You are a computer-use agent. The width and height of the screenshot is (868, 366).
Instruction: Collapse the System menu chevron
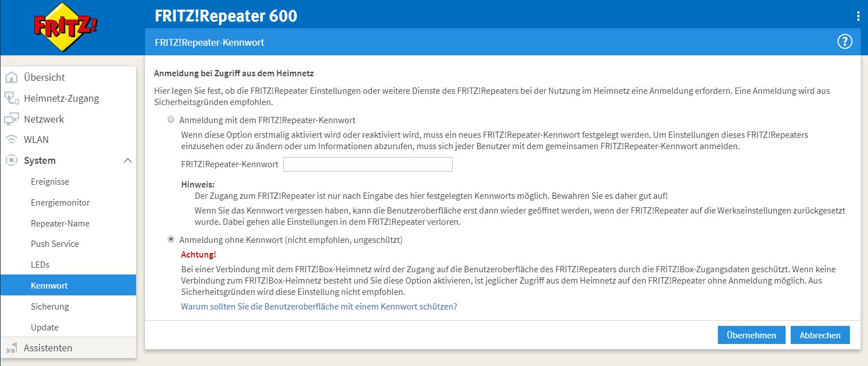tap(128, 161)
